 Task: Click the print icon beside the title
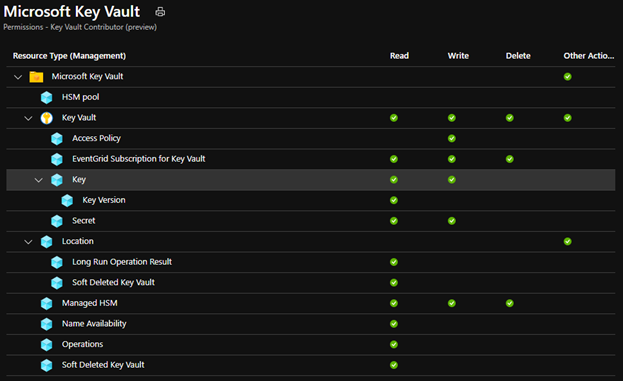160,12
